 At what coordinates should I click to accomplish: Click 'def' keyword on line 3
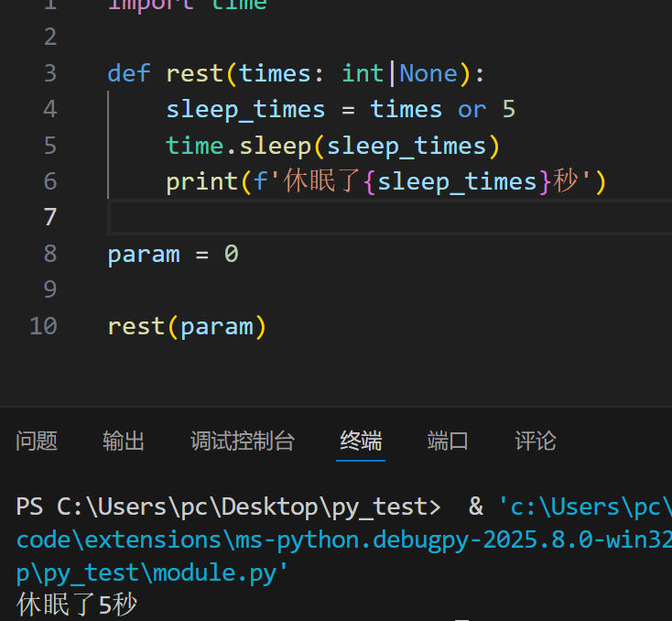pyautogui.click(x=129, y=73)
